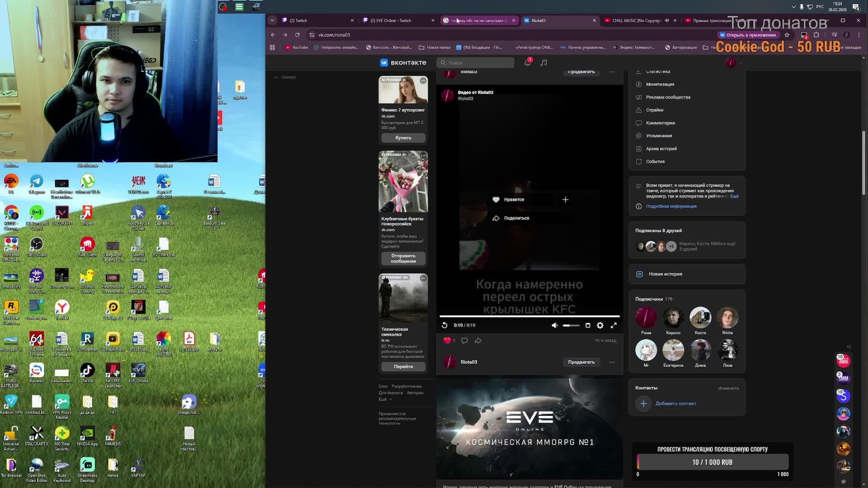Open the browser tab list dropdown arrow
Viewport: 868px width, 488px height.
pyautogui.click(x=272, y=20)
